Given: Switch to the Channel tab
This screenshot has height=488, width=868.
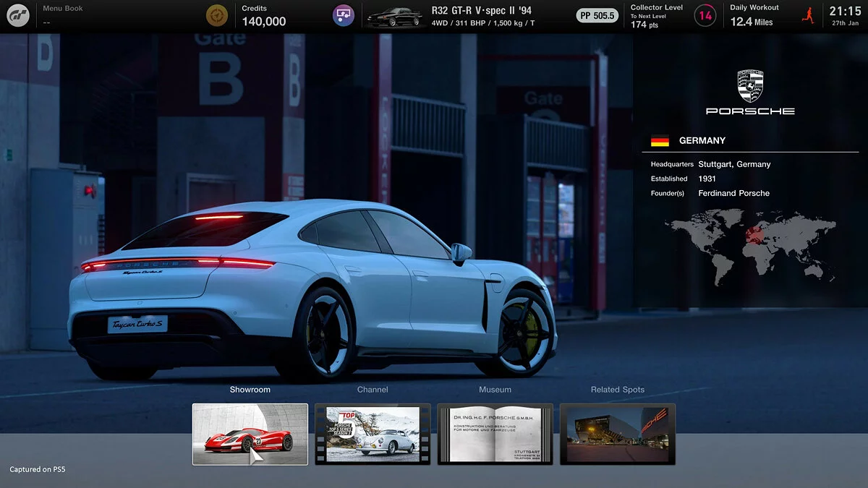Looking at the screenshot, I should [x=373, y=389].
